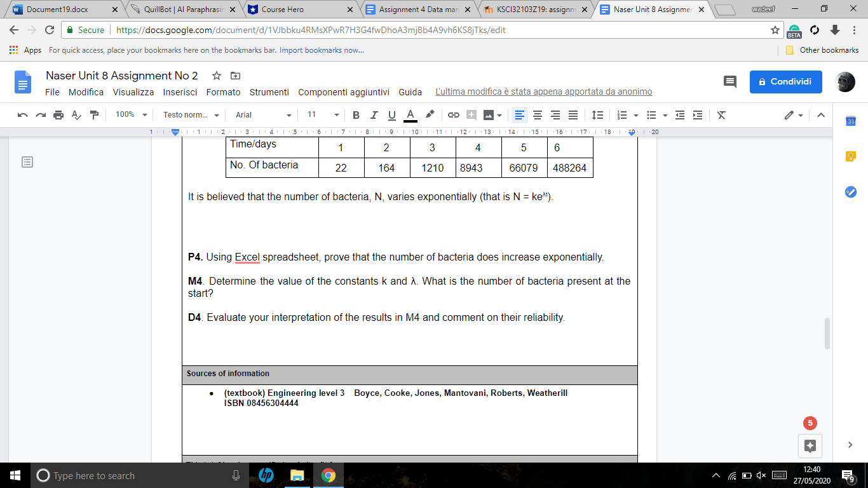Open the line spacing options

597,115
